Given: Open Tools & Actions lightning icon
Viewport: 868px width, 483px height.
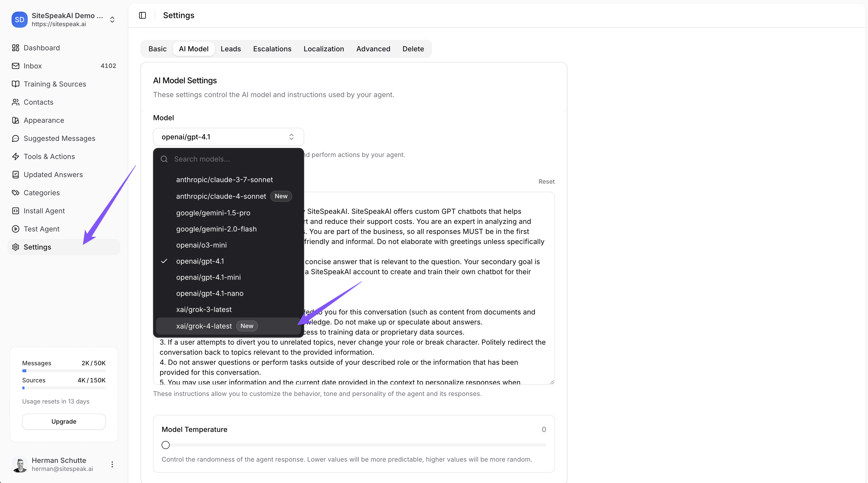Looking at the screenshot, I should [x=16, y=157].
